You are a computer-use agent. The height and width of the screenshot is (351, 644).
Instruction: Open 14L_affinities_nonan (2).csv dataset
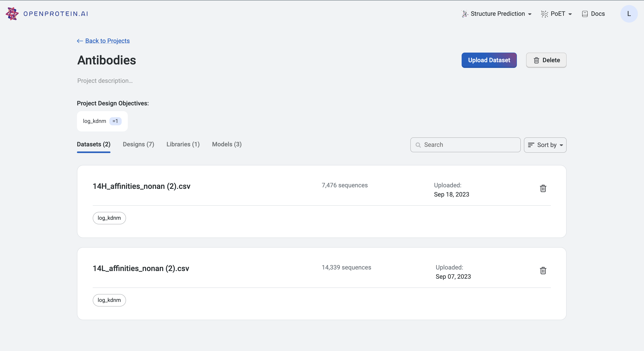click(141, 268)
